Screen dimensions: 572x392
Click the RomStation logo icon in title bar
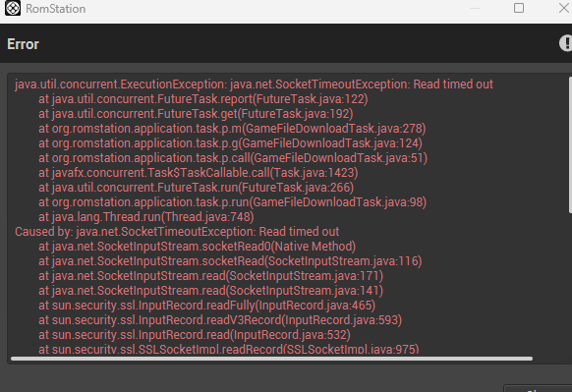click(x=13, y=8)
